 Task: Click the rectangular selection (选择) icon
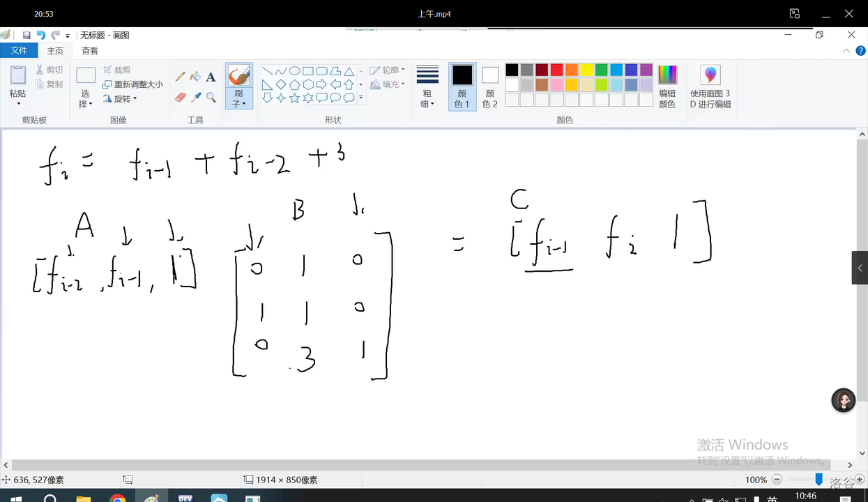pyautogui.click(x=86, y=75)
